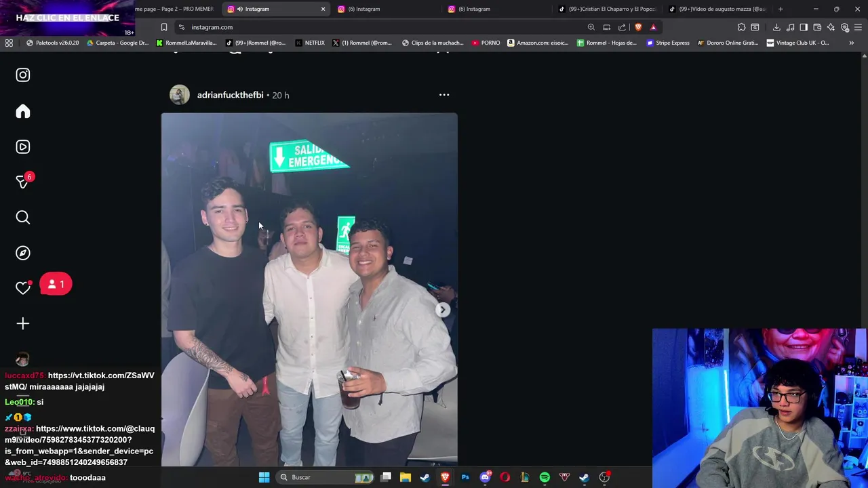
Task: Click the Buscar taskbar search box
Action: pos(325,477)
